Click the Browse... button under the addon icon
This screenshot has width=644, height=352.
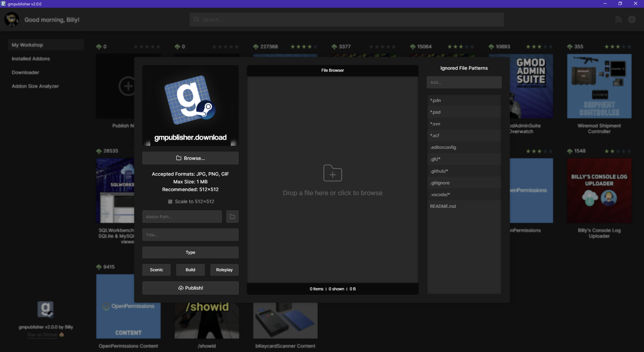(x=190, y=158)
